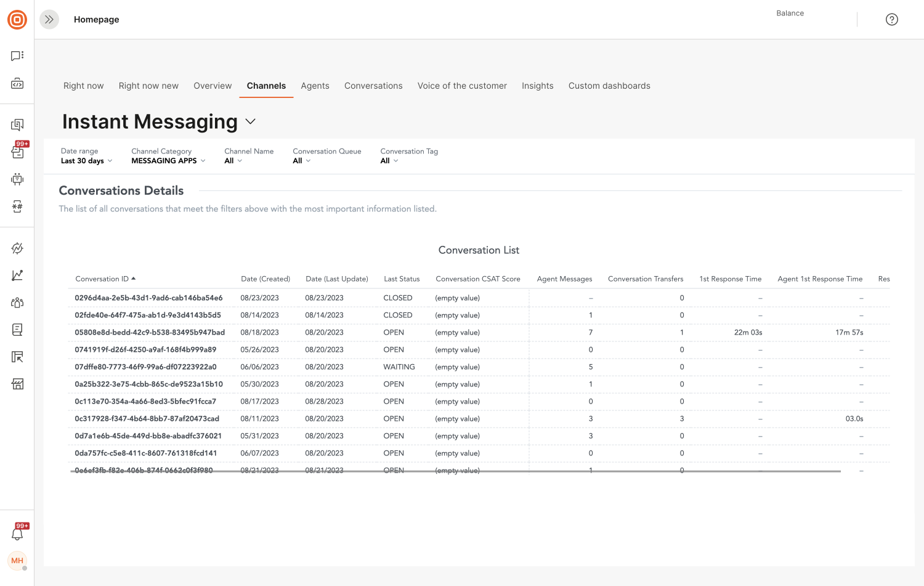
Task: Sort by Agent 1st Response Time header
Action: point(820,279)
